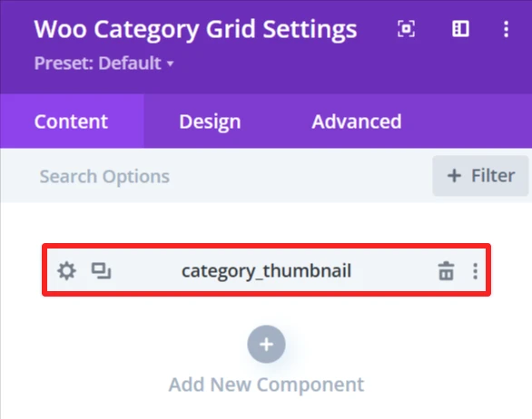Switch to the Content tab
Screen dimensions: 532x419
71,122
